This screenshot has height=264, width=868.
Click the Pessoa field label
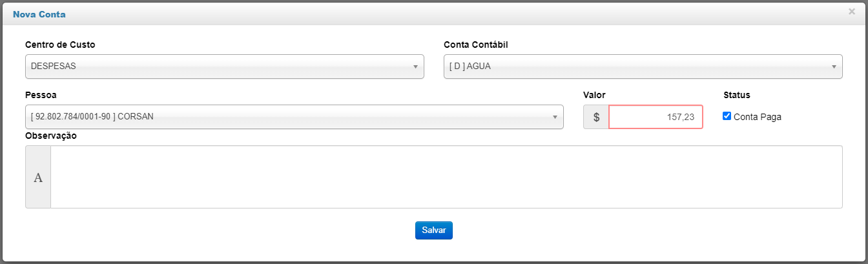click(x=41, y=95)
